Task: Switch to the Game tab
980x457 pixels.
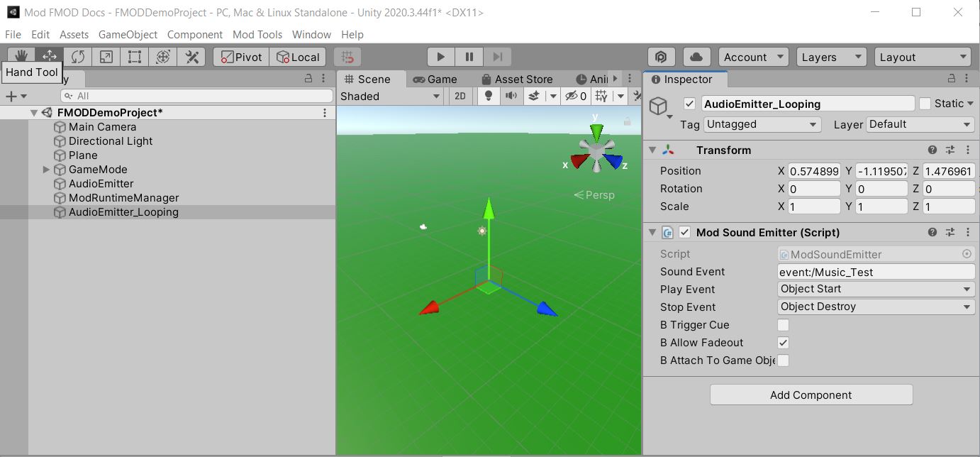Action: [438, 79]
